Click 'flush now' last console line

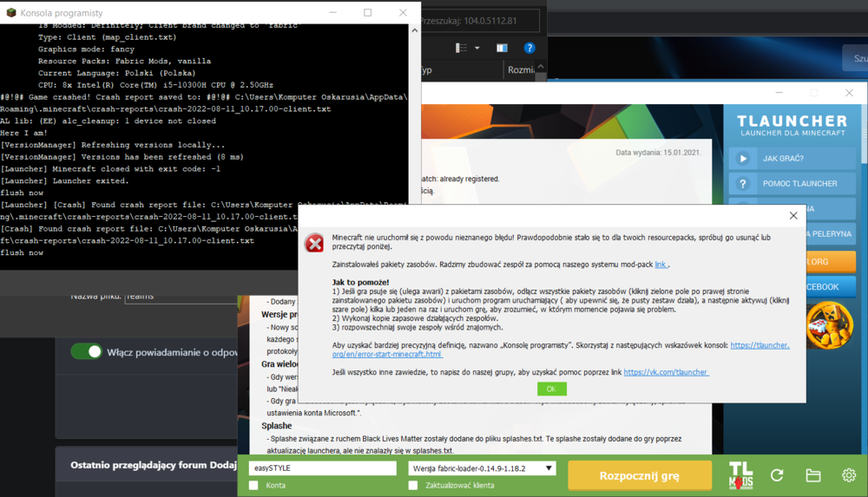tap(22, 253)
